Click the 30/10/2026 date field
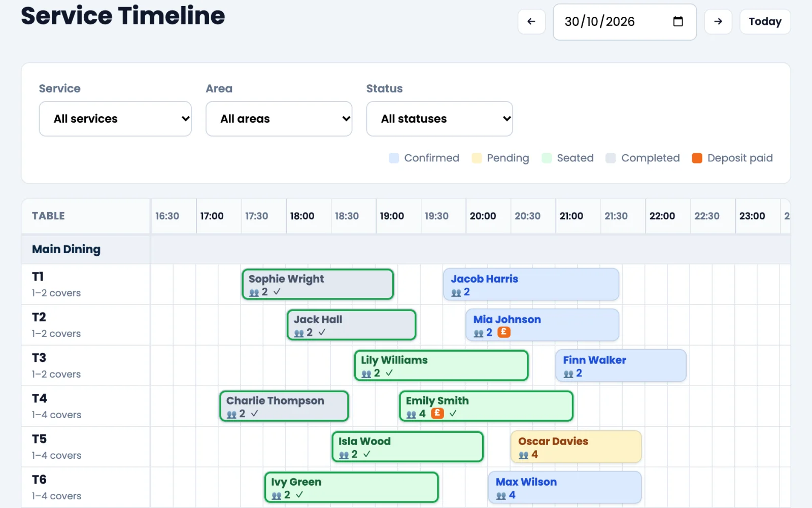Image resolution: width=812 pixels, height=508 pixels. (624, 22)
